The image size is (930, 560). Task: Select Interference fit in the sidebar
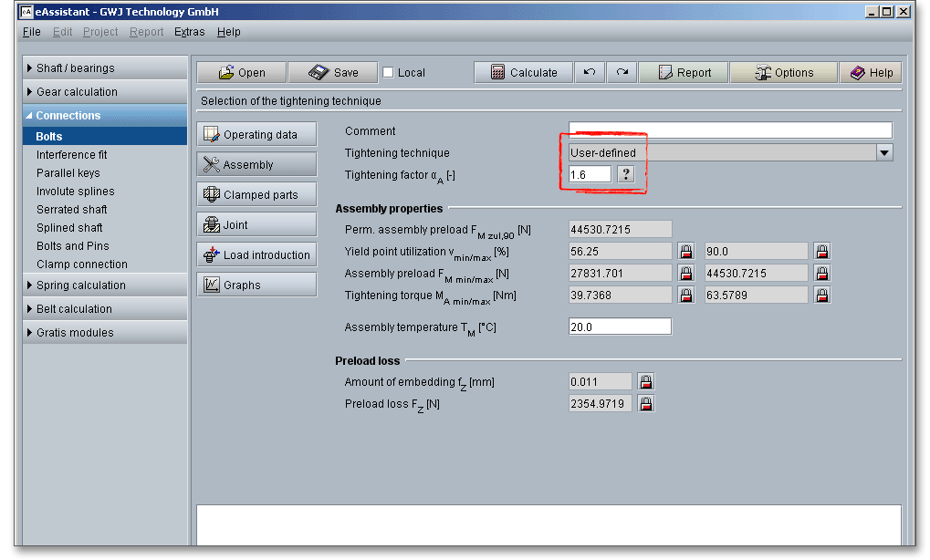pos(71,155)
